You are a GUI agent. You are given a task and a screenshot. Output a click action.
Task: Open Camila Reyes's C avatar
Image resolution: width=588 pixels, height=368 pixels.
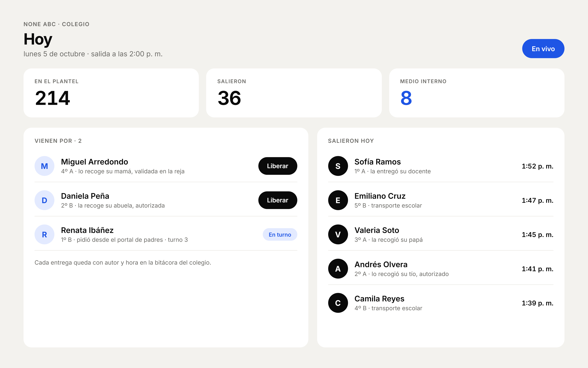tap(338, 303)
